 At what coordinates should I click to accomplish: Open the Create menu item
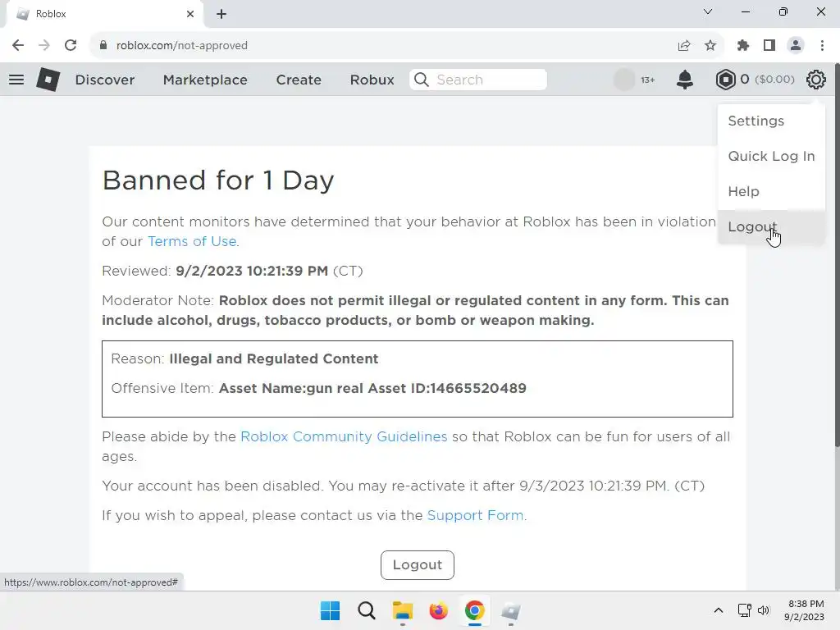299,80
